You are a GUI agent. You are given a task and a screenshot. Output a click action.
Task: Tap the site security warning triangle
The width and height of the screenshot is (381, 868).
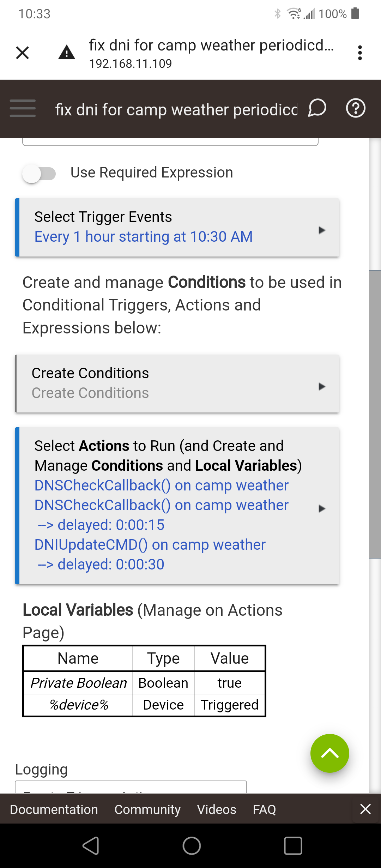(67, 53)
